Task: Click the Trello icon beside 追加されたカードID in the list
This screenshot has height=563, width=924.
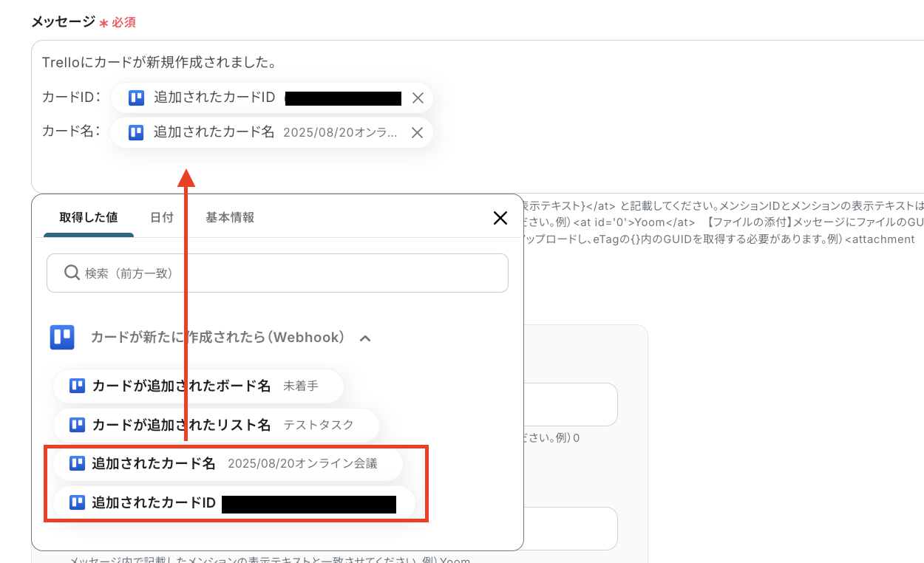Action: tap(78, 502)
